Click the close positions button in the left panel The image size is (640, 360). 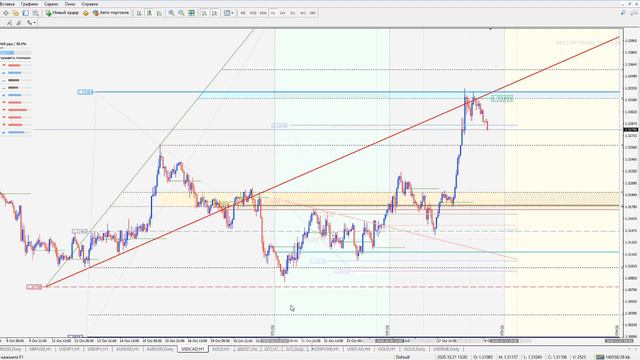tap(15, 58)
